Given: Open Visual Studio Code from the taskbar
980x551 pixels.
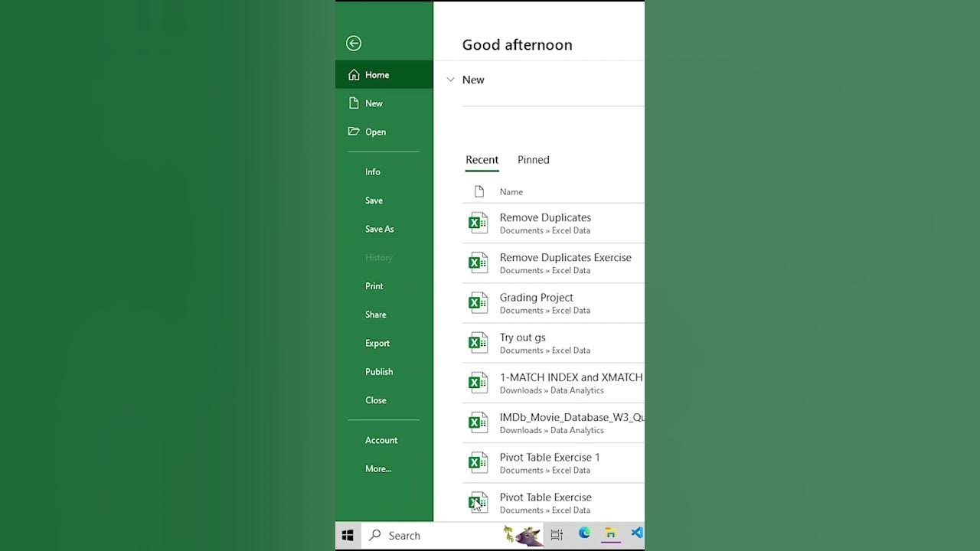Looking at the screenshot, I should click(x=637, y=533).
